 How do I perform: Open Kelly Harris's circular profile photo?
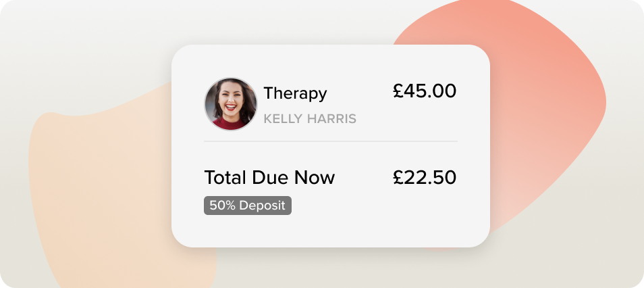point(231,104)
